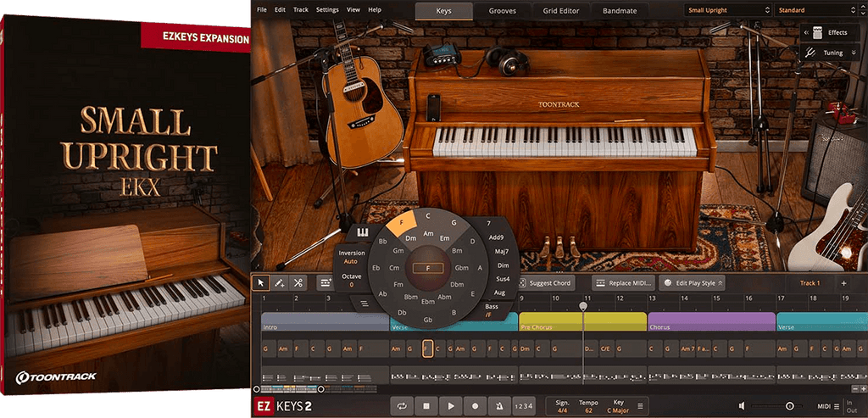This screenshot has width=868, height=418.
Task: Open the Edit menu
Action: coord(280,10)
